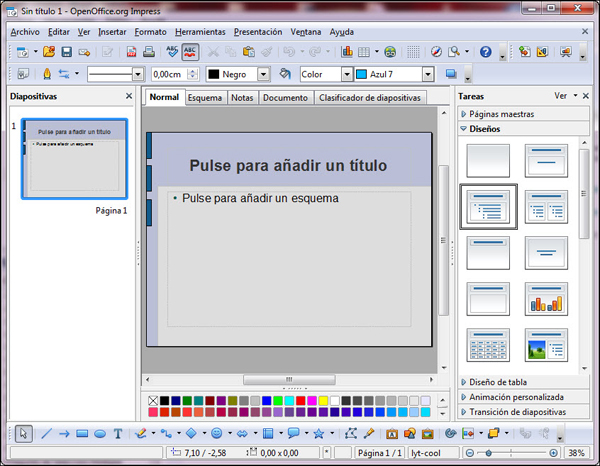The height and width of the screenshot is (466, 600).
Task: Expand the Páginas maestras section
Action: click(x=523, y=114)
